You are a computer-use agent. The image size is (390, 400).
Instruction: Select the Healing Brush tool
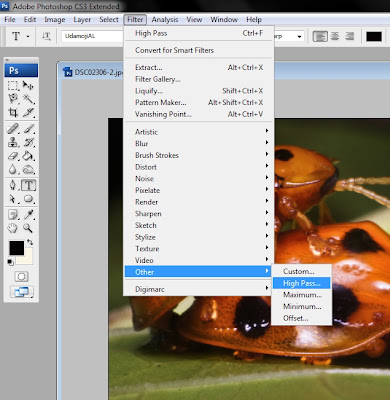pyautogui.click(x=13, y=129)
